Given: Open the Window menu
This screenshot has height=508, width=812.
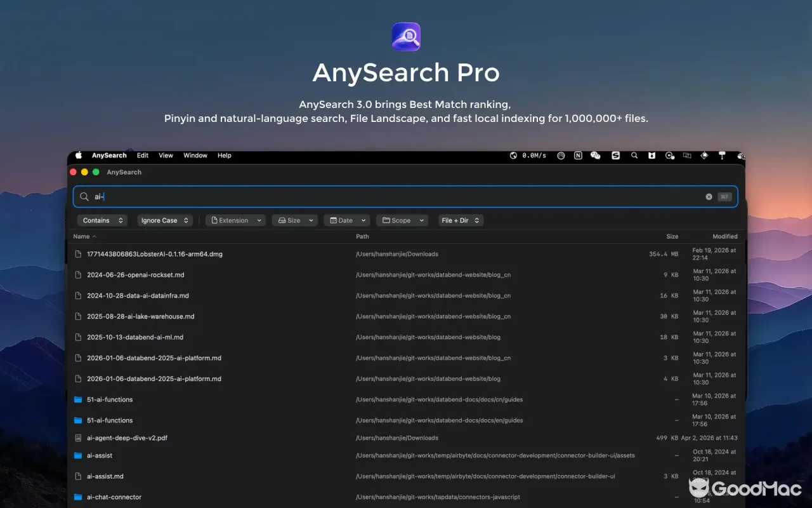Looking at the screenshot, I should coord(195,156).
